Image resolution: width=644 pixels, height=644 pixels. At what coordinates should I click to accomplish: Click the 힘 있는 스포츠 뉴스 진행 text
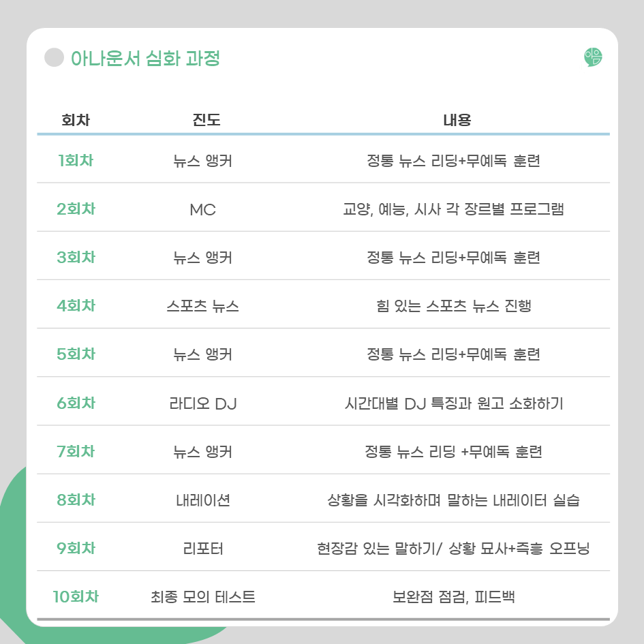pyautogui.click(x=454, y=306)
